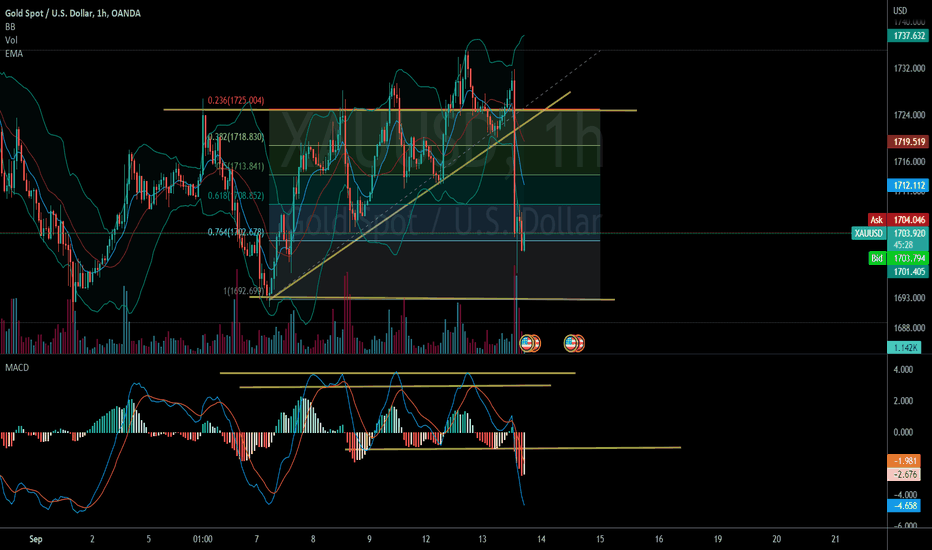
Task: Click the 45:28 bar countdown timer
Action: [903, 245]
